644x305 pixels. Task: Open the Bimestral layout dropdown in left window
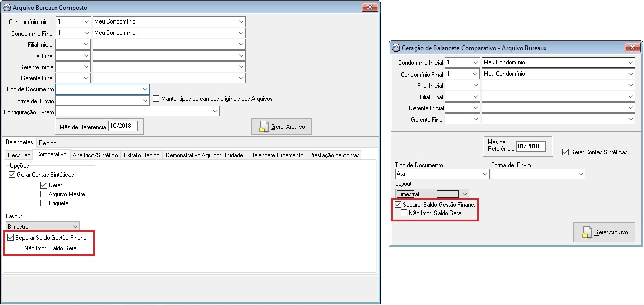[x=76, y=226]
